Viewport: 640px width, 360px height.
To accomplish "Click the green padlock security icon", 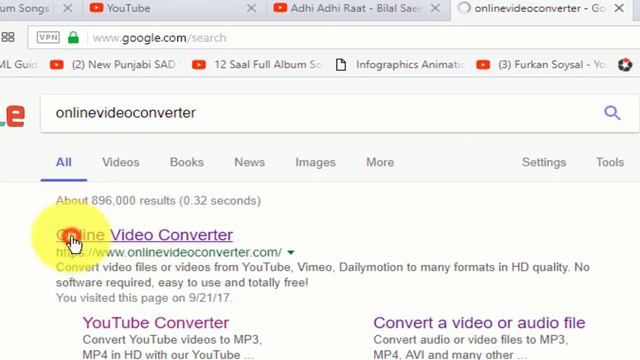I will pyautogui.click(x=73, y=38).
